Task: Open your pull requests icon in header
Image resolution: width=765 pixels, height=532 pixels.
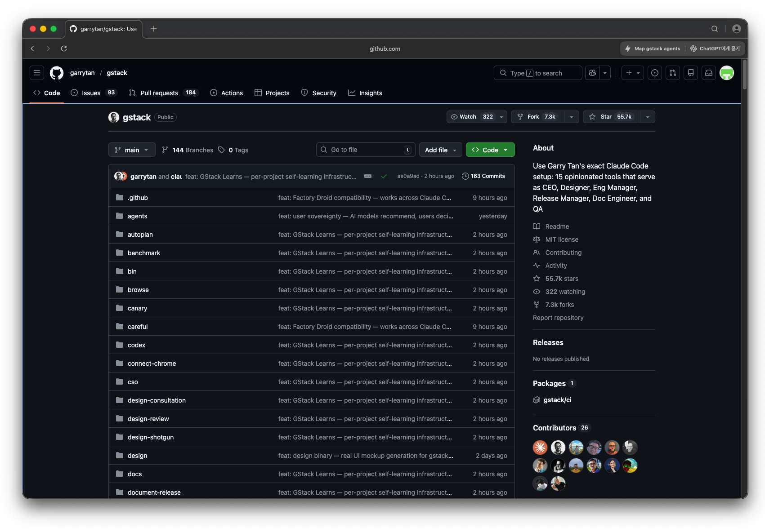Action: pos(673,73)
